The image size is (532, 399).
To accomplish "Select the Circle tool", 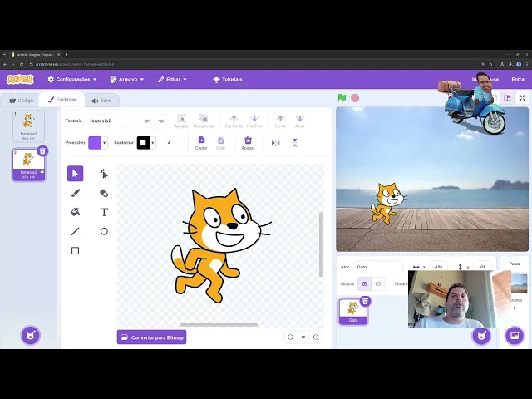I will [x=104, y=231].
